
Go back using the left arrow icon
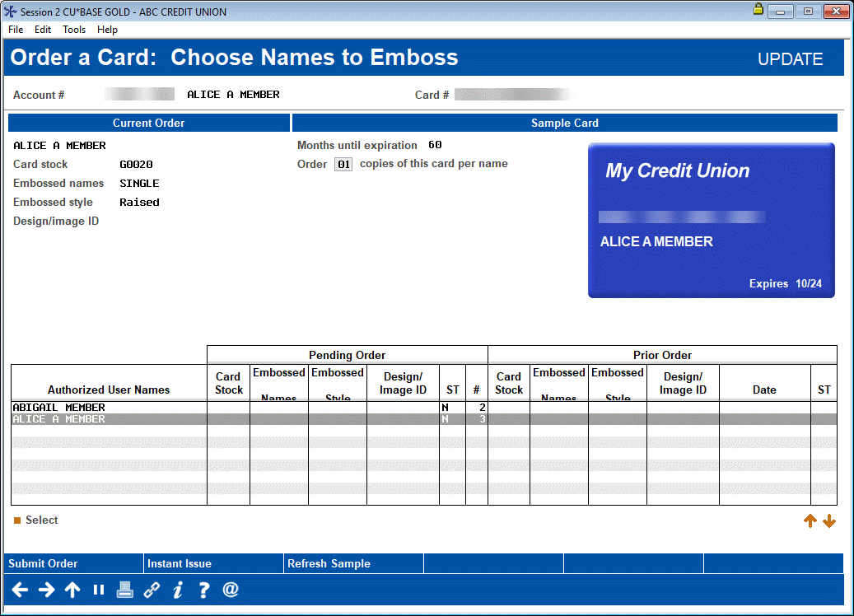(20, 590)
